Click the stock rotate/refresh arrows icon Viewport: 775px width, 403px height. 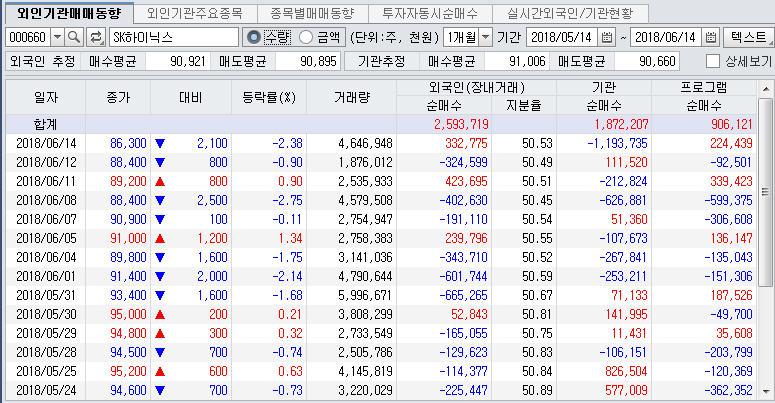[x=96, y=37]
